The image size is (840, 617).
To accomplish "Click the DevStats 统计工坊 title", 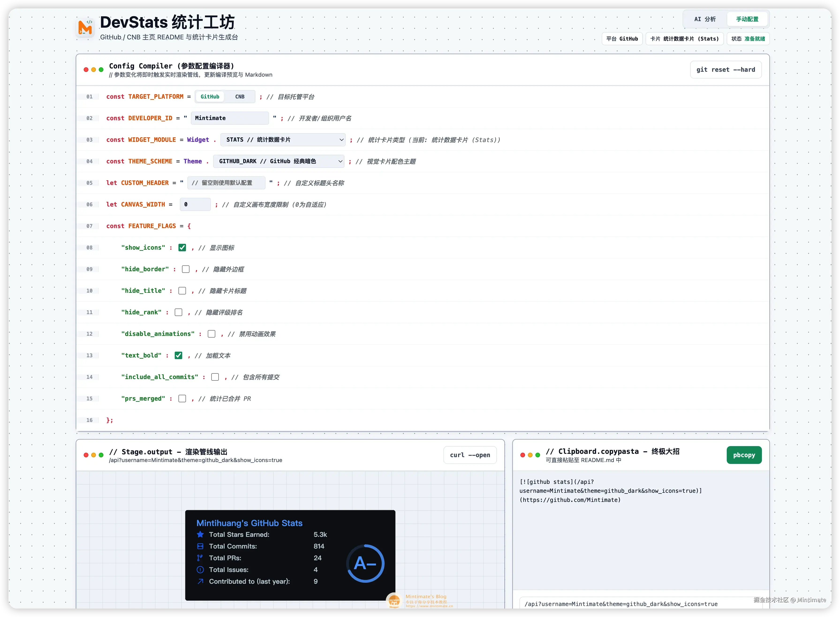I will (167, 22).
